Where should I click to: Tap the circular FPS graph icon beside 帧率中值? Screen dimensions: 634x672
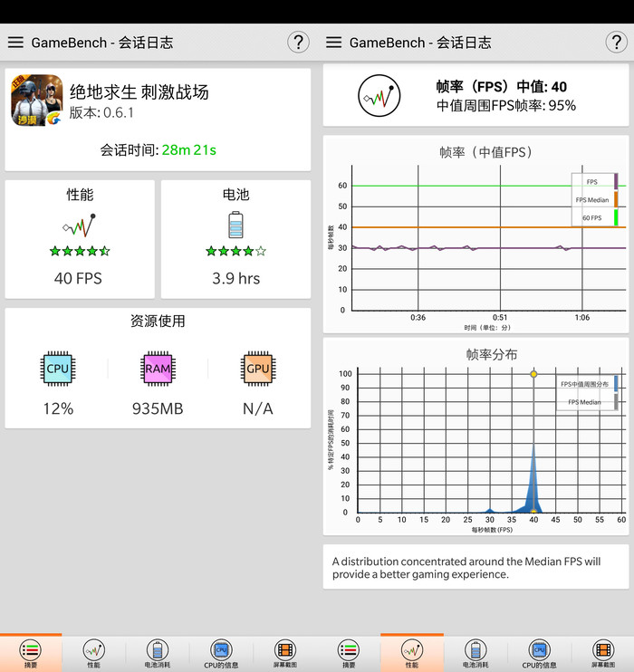click(x=379, y=95)
